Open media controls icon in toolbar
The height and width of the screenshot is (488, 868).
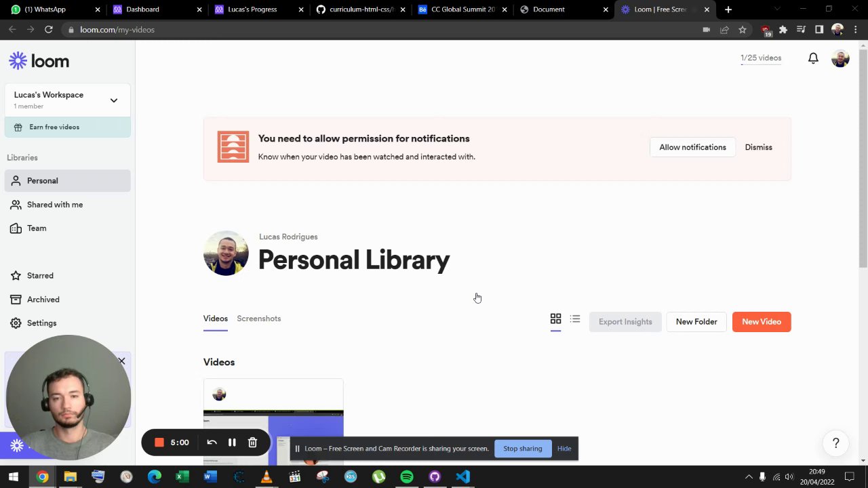click(x=801, y=30)
